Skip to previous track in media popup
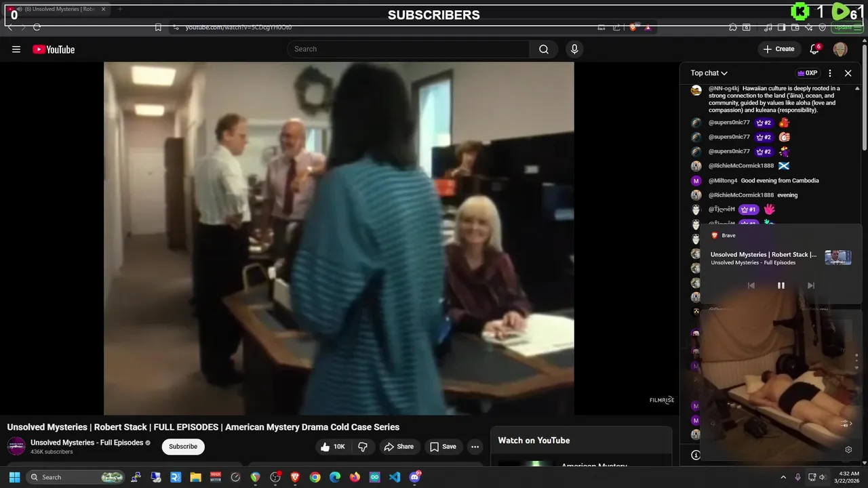The image size is (868, 488). click(x=751, y=285)
